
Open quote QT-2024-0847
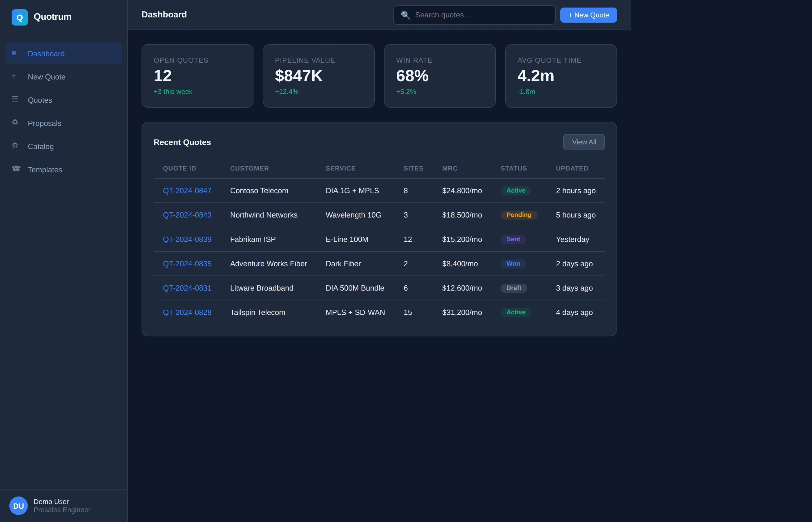click(x=187, y=191)
